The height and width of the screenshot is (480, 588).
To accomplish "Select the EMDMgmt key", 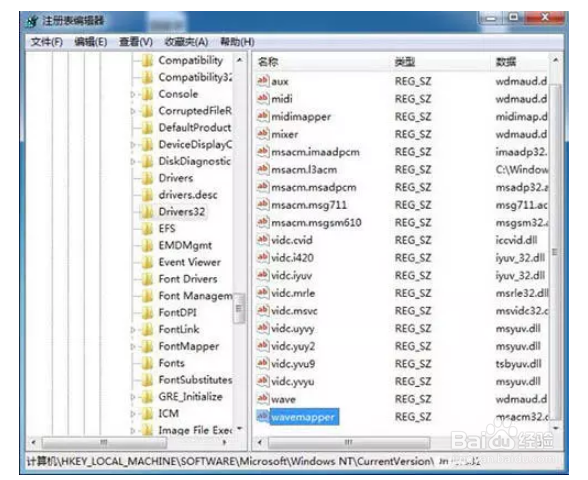I will pyautogui.click(x=185, y=245).
